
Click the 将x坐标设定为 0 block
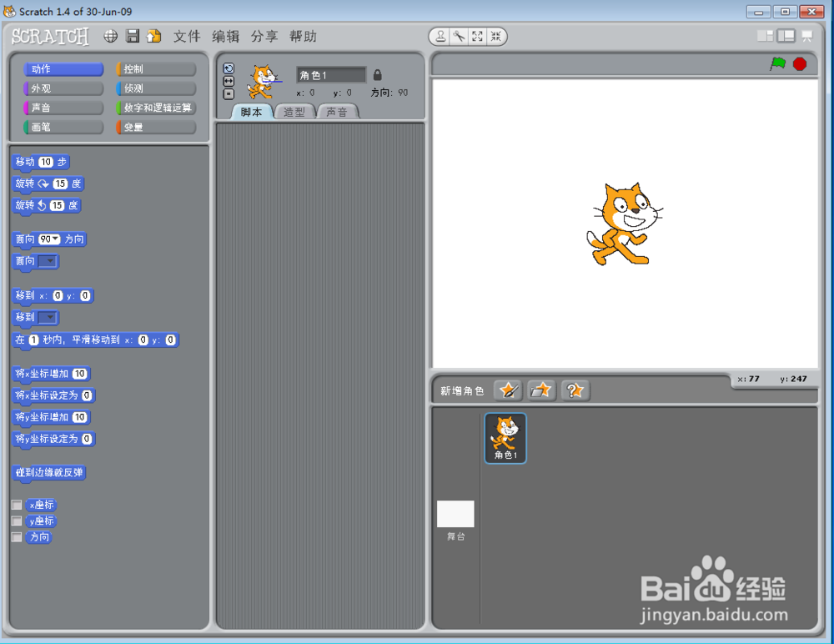tap(53, 395)
